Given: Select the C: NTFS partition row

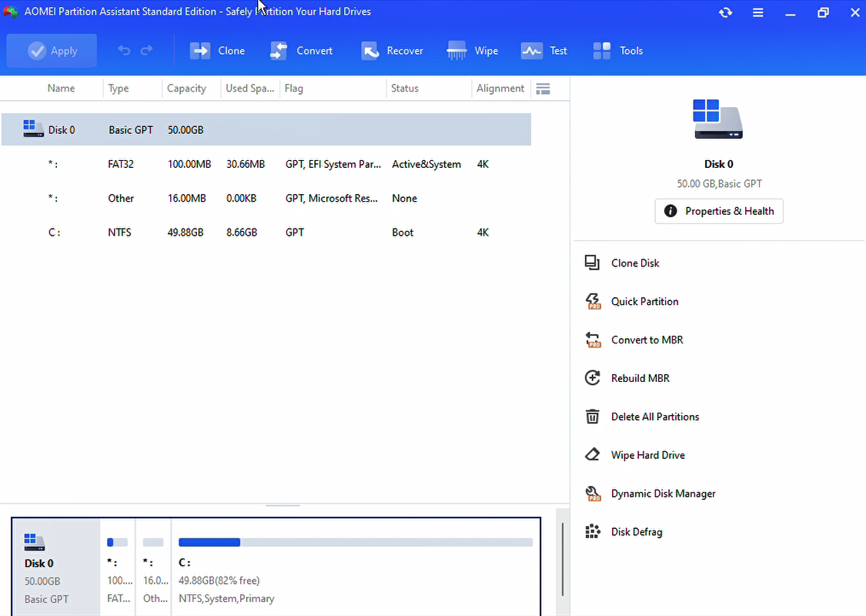Looking at the screenshot, I should (266, 233).
